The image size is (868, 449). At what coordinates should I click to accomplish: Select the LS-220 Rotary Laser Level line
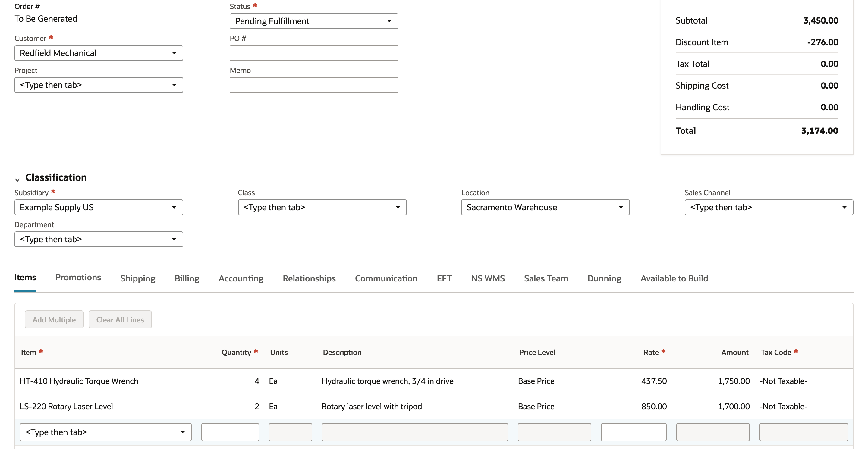(x=434, y=406)
